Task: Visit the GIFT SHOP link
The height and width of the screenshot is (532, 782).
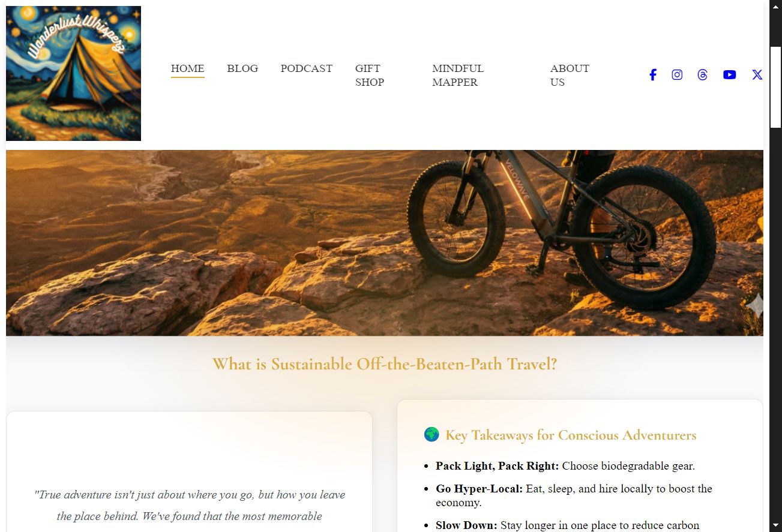Action: [x=370, y=75]
